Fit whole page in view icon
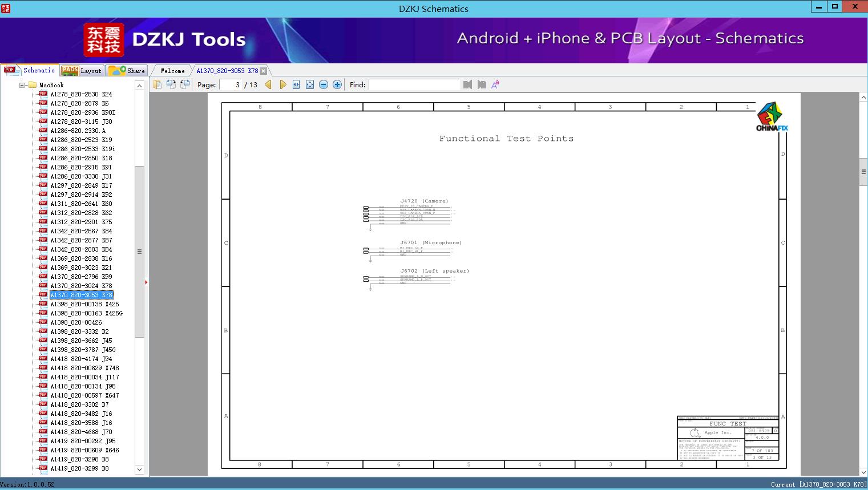 [310, 84]
